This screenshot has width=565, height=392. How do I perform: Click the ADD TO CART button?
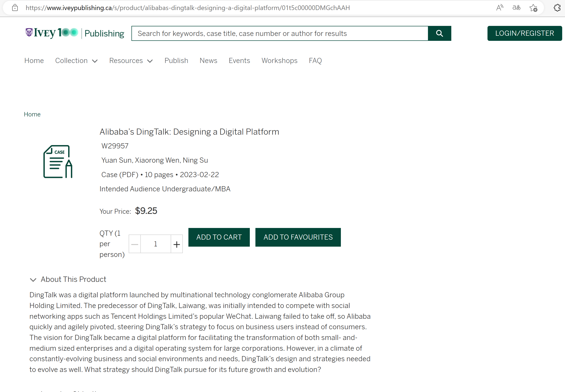219,237
